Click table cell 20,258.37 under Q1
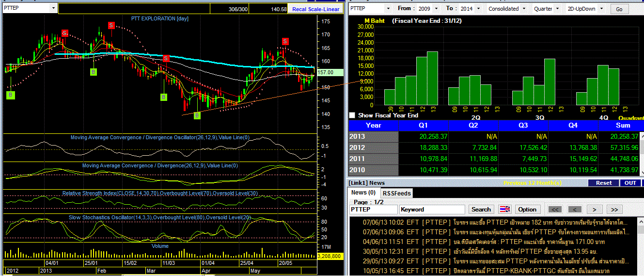Viewport: 644px width, 276px height. 423,136
